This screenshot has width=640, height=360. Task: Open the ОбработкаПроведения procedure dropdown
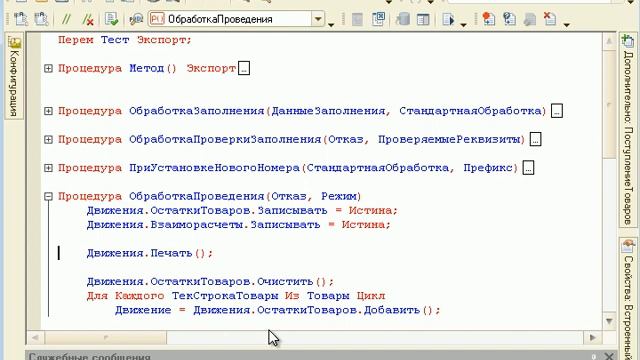[x=318, y=19]
